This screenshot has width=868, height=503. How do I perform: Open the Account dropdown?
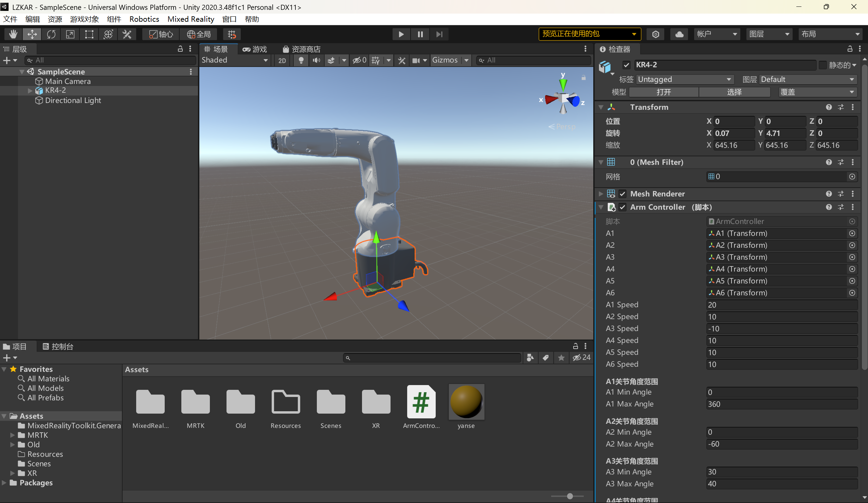pos(717,34)
